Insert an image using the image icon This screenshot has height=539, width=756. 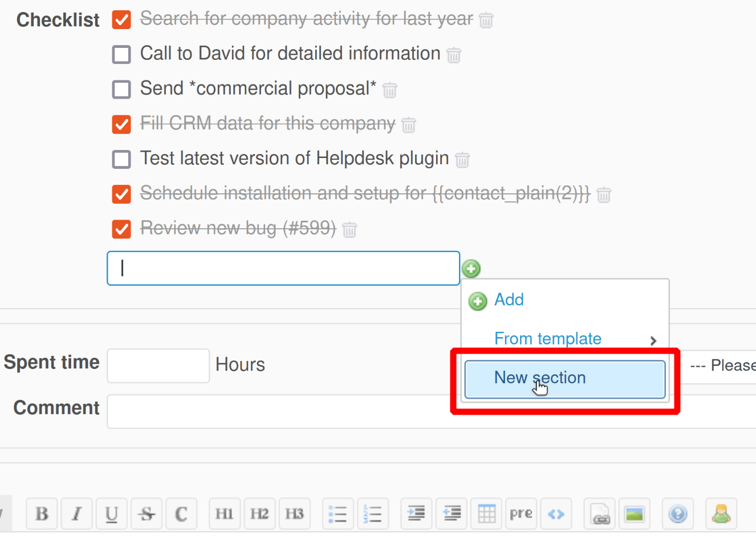[x=635, y=513]
